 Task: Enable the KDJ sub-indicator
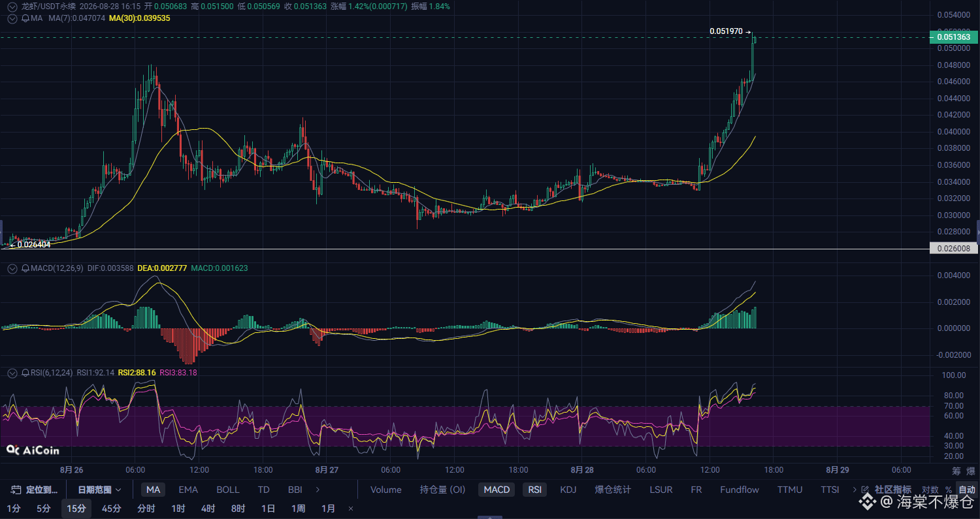click(568, 490)
